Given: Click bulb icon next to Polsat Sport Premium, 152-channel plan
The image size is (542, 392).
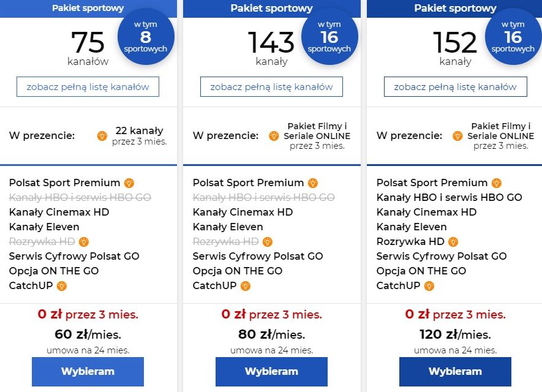Looking at the screenshot, I should (497, 183).
